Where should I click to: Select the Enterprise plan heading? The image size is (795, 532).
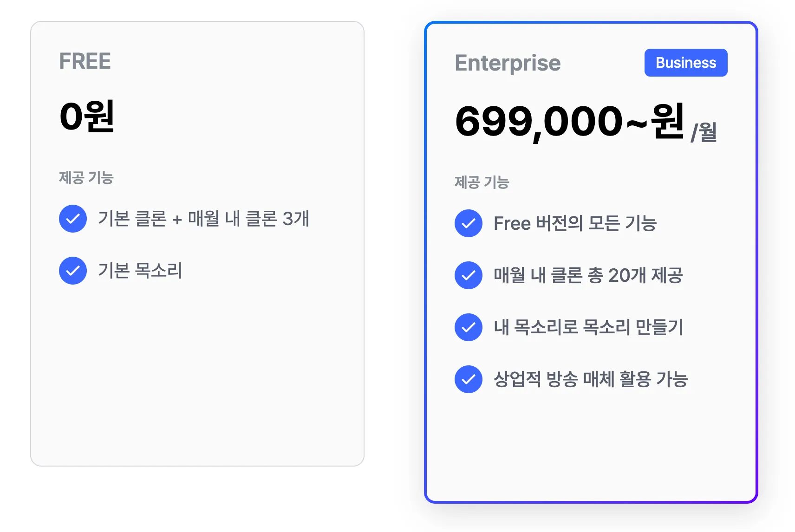click(x=508, y=63)
